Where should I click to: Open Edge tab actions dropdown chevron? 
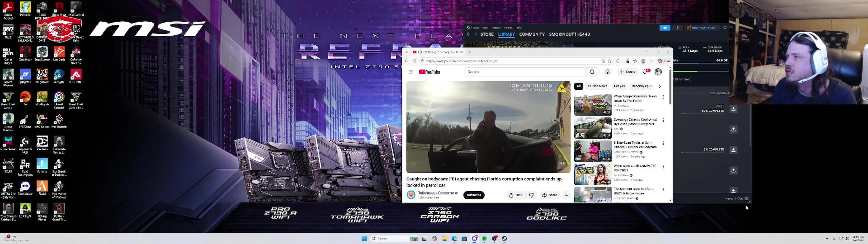[406, 52]
